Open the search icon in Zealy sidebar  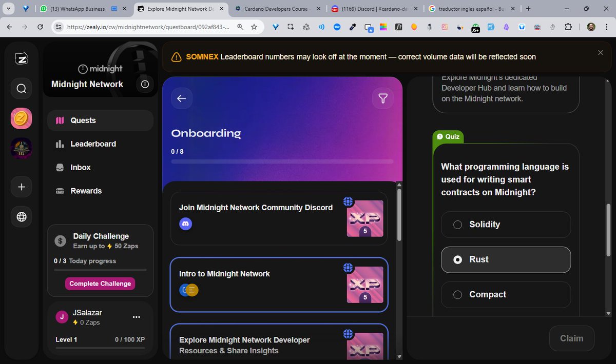click(x=21, y=89)
